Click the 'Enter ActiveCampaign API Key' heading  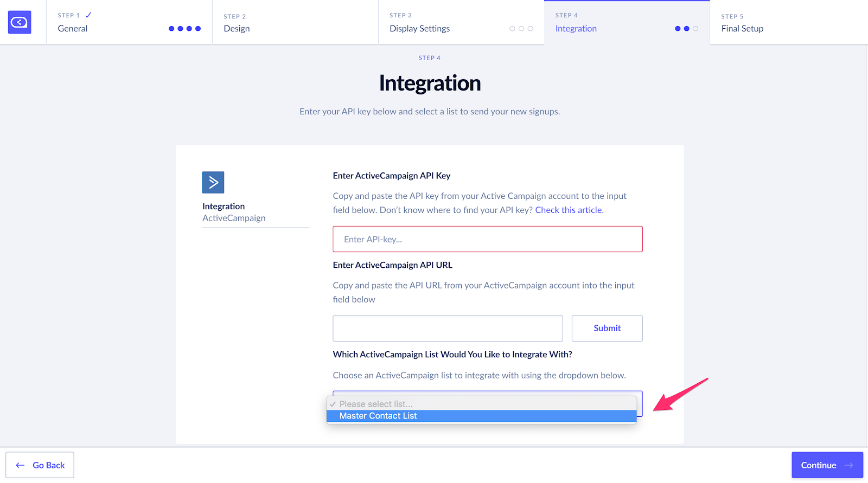pos(392,176)
